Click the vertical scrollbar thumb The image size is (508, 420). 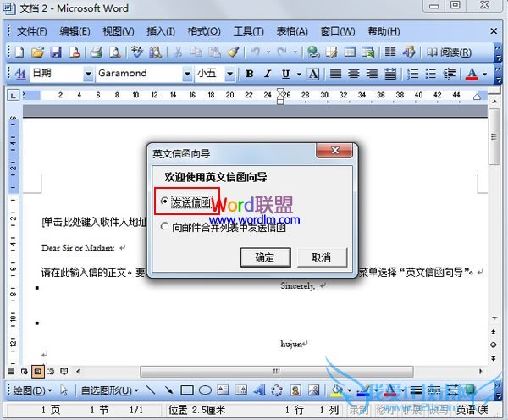(x=494, y=137)
